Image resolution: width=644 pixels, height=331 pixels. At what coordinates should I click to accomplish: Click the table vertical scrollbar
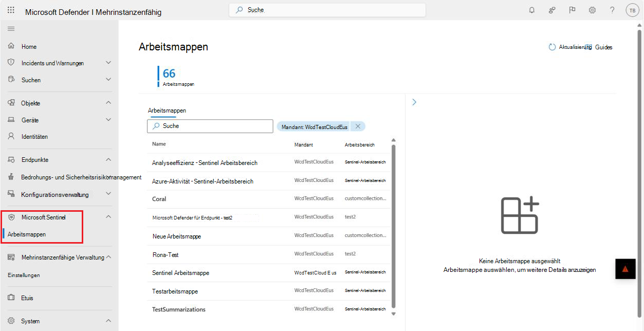[394, 226]
